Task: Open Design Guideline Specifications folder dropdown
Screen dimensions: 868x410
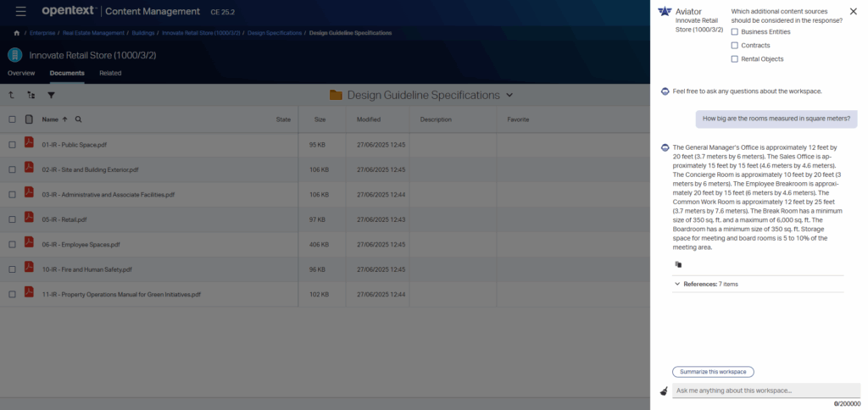Action: (x=509, y=95)
